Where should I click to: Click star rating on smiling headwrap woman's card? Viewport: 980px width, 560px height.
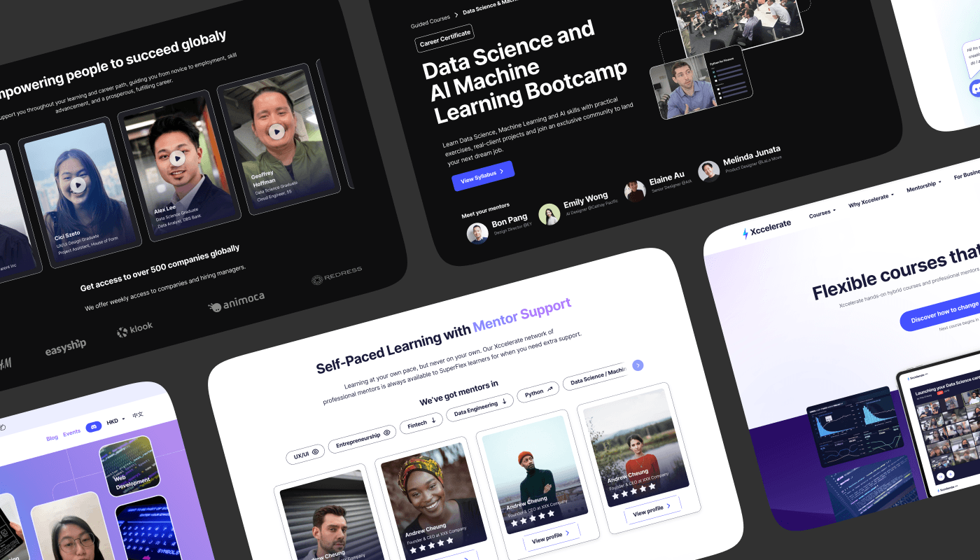pos(433,545)
